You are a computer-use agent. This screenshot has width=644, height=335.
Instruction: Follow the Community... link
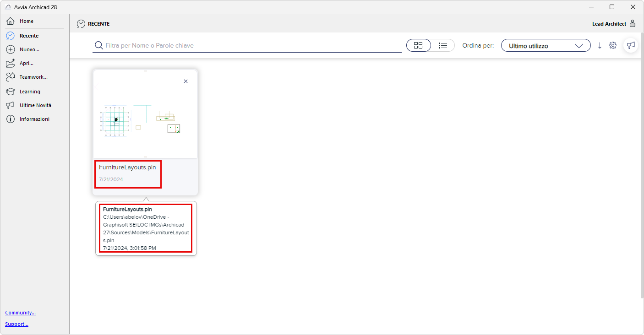click(x=20, y=313)
